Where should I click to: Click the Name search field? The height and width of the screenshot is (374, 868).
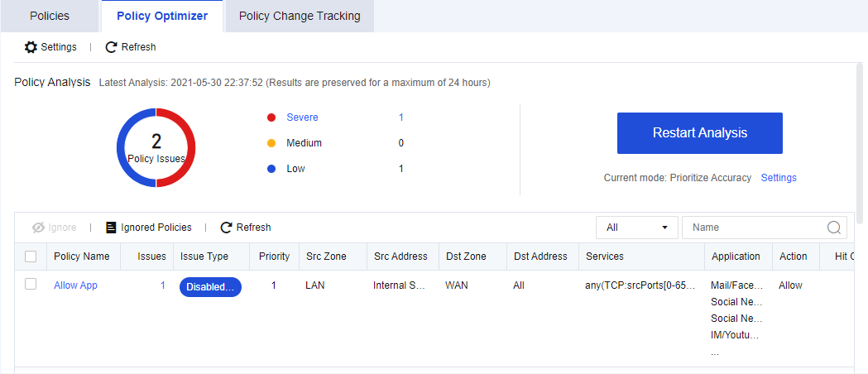[753, 228]
